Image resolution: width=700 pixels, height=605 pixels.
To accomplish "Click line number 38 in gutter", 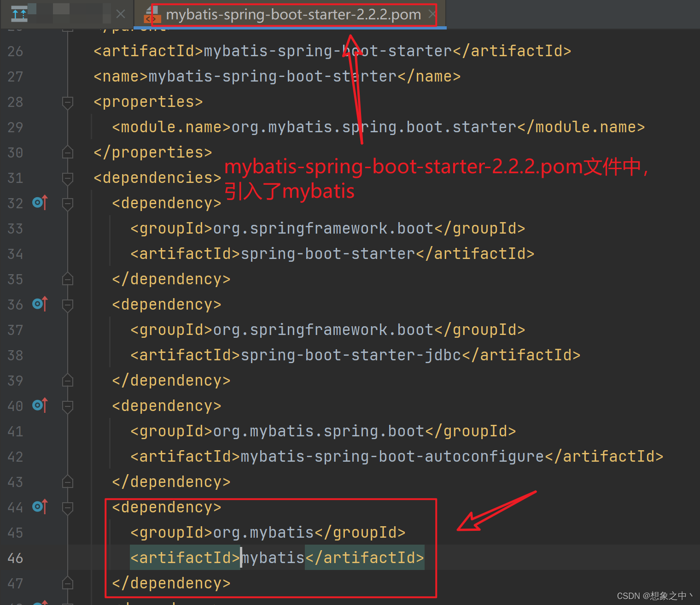I will (x=15, y=355).
